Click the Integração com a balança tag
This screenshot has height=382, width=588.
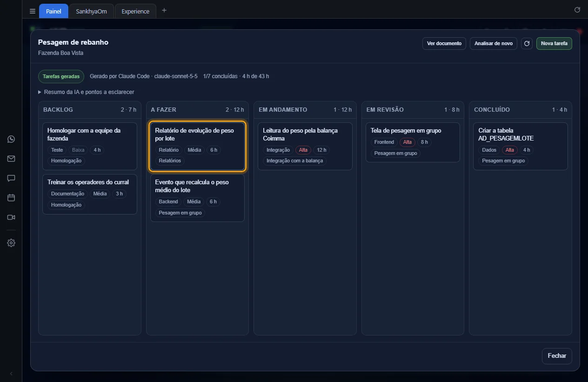coord(295,161)
